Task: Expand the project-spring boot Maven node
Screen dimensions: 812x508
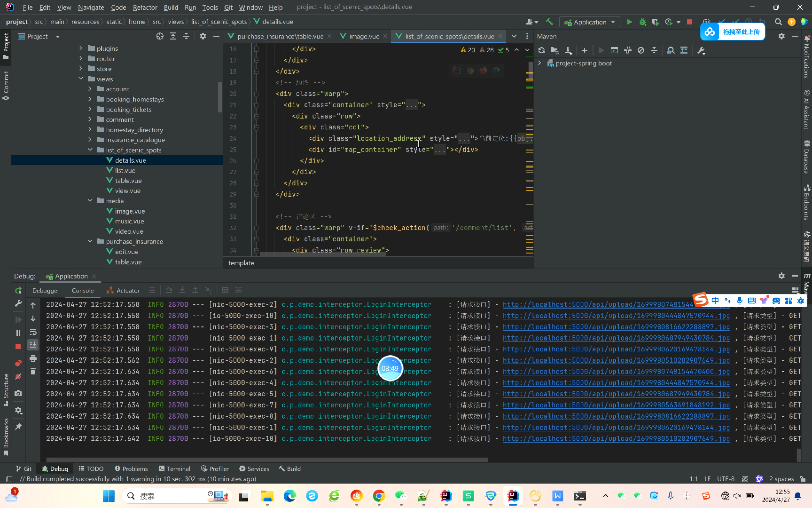Action: (539, 63)
